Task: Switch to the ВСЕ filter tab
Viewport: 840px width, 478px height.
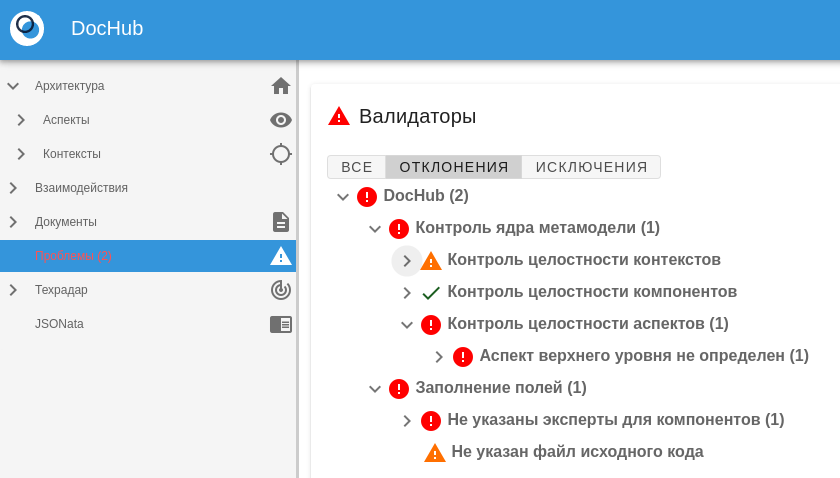Action: [357, 167]
